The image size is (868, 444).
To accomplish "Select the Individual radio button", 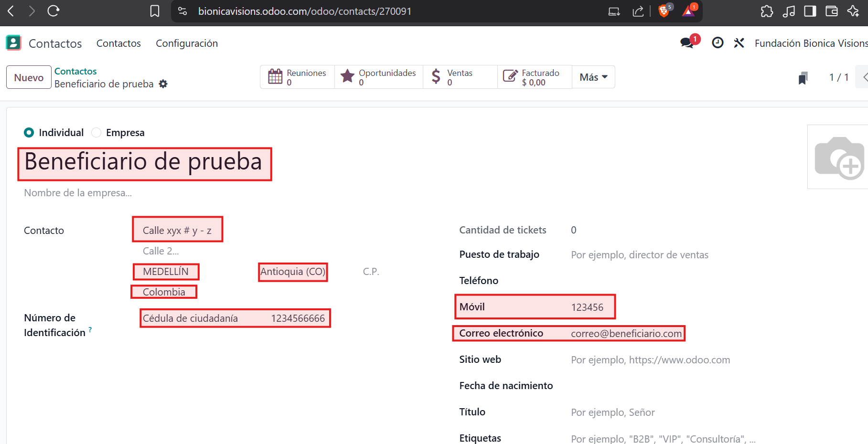I will click(29, 133).
